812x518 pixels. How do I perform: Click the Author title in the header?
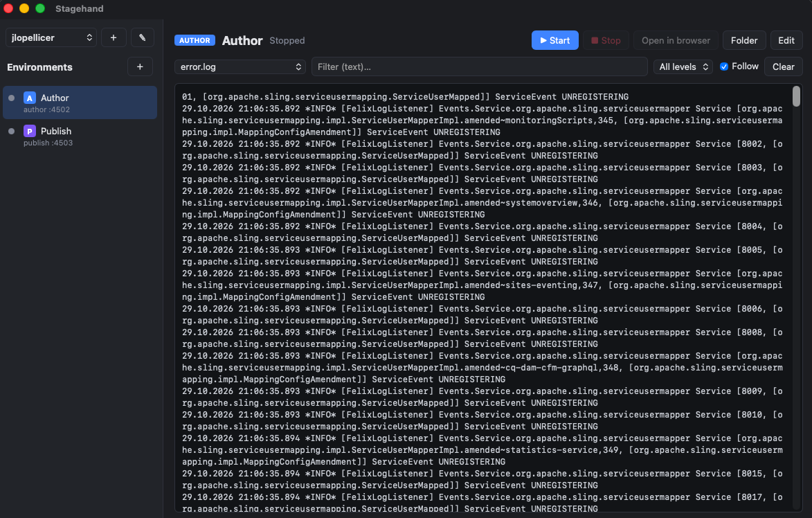[242, 40]
